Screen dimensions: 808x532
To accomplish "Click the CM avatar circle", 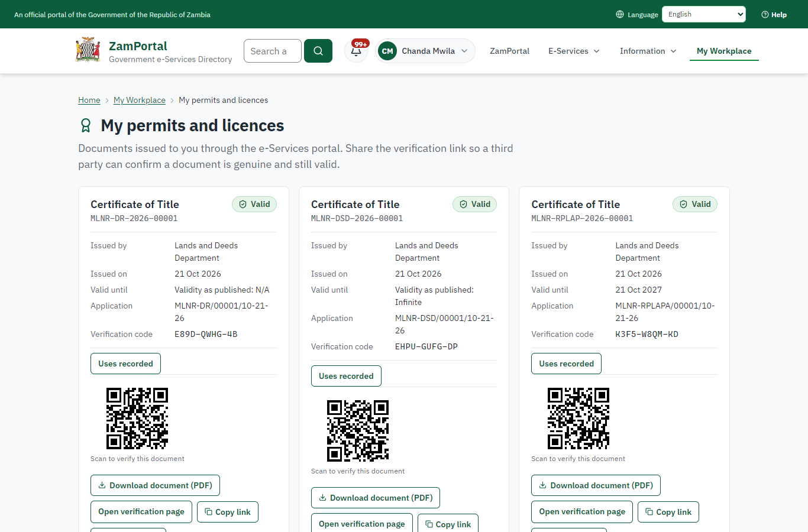I will [387, 51].
